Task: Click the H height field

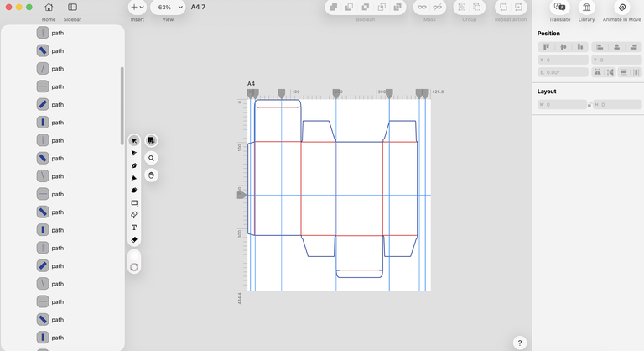Action: click(617, 105)
